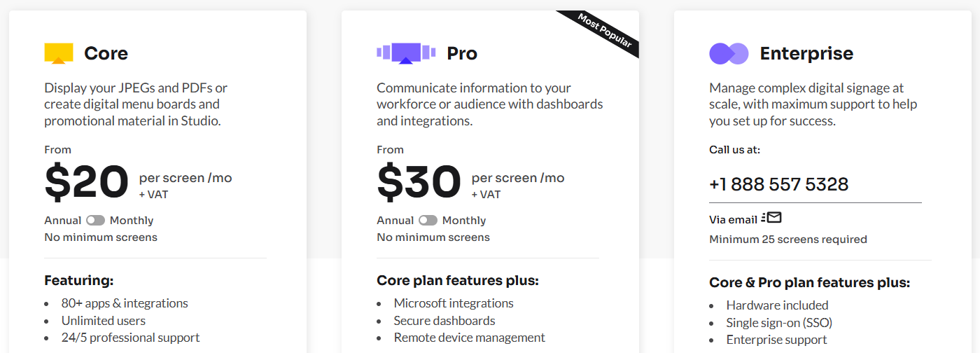Screen dimensions: 980x353
Task: Select Monthly label on Pro plan
Action: coord(464,221)
